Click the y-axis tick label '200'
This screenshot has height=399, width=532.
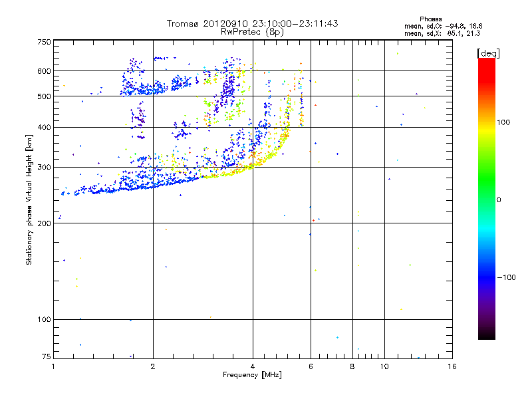coord(44,223)
